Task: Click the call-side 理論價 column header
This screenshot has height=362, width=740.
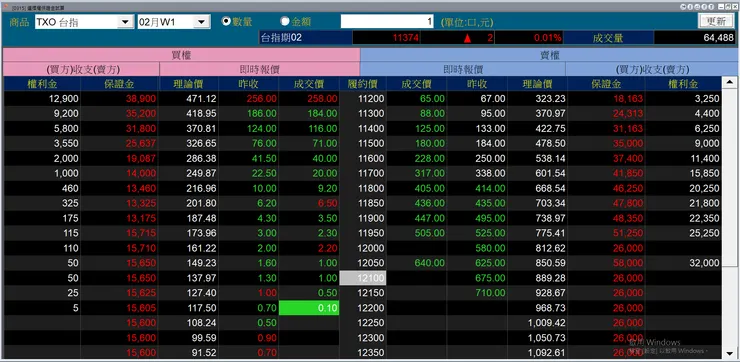Action: [188, 84]
